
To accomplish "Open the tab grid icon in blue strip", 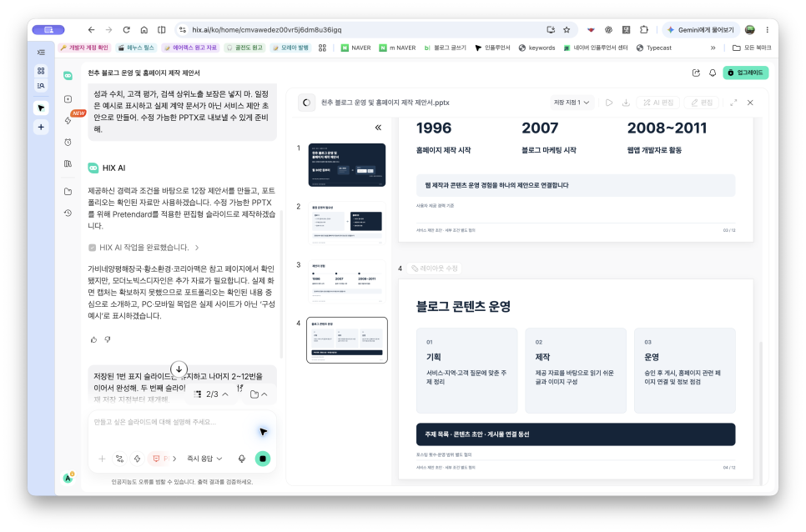I will [x=41, y=70].
